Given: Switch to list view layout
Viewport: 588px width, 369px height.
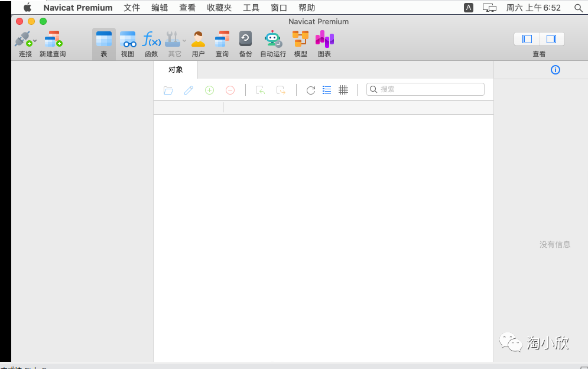Looking at the screenshot, I should tap(327, 90).
